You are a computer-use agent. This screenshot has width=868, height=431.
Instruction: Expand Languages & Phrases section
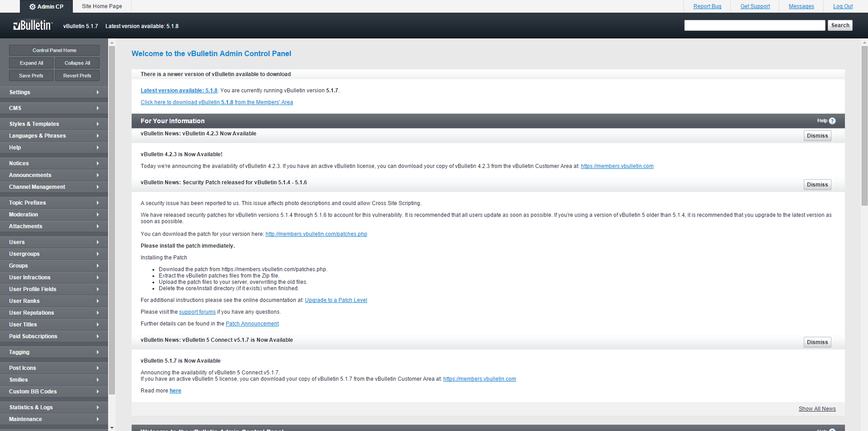(x=54, y=136)
